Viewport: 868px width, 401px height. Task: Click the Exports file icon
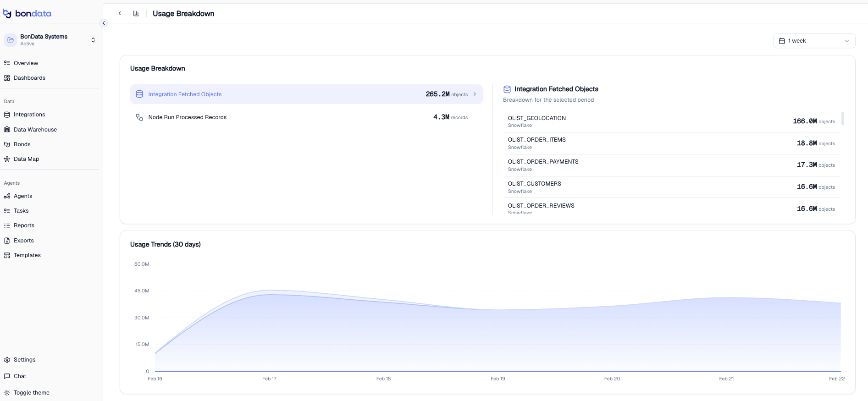[x=7, y=241]
